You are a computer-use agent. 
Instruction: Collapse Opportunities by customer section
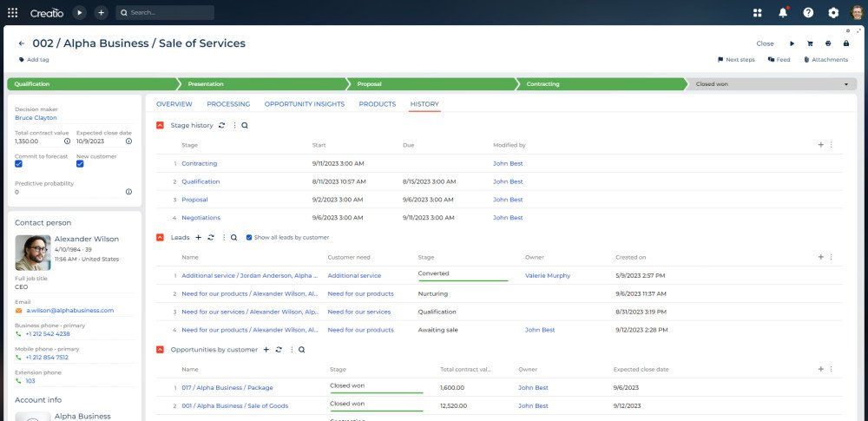(x=160, y=350)
